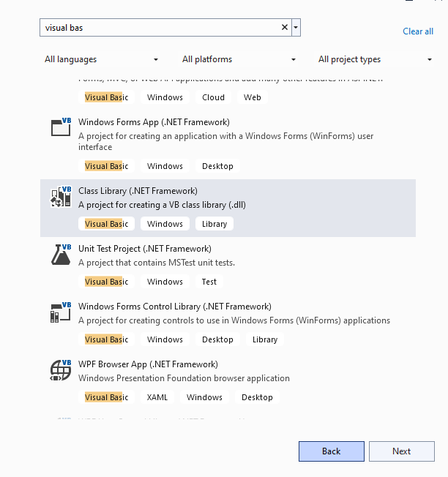Click the Desktop tag under Windows Forms App
The image size is (448, 477).
tap(217, 166)
